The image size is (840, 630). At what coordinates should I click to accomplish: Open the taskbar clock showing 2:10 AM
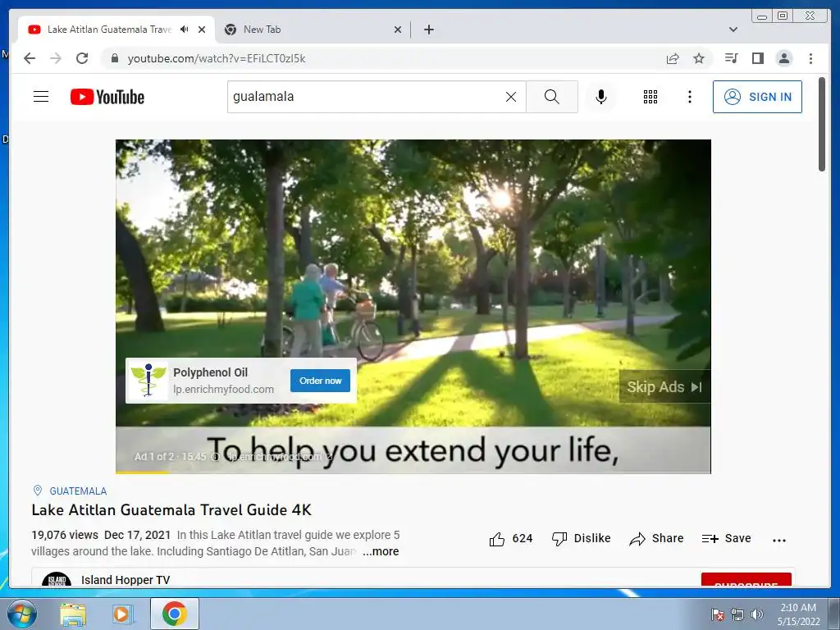point(798,614)
